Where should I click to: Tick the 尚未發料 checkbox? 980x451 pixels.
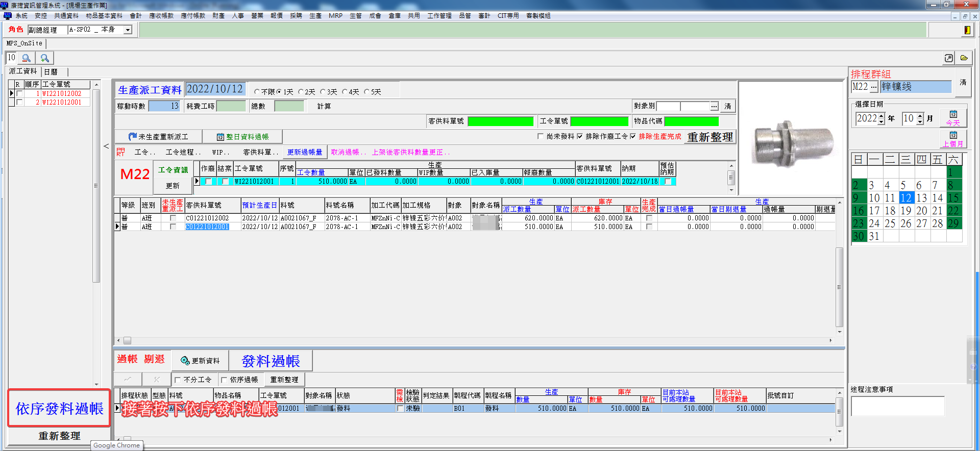click(541, 137)
